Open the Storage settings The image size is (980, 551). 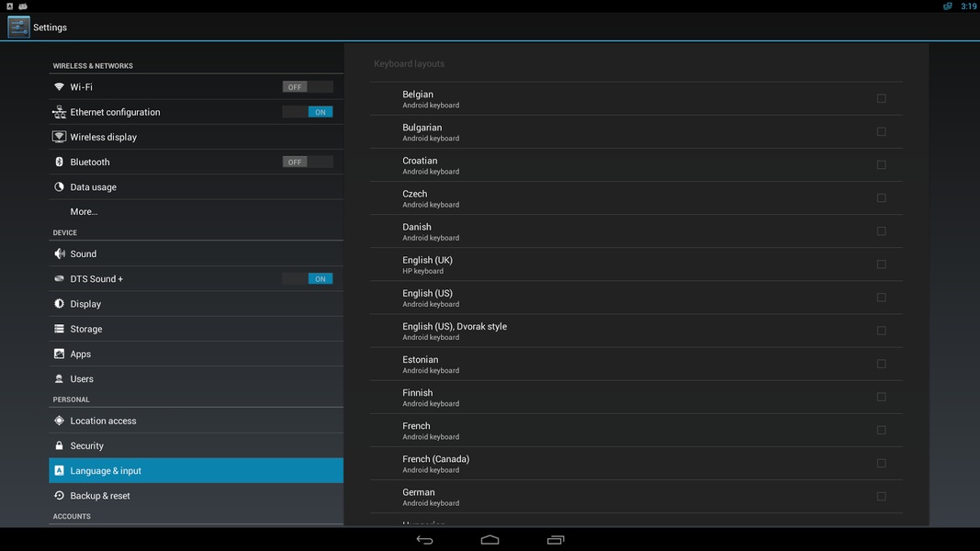pyautogui.click(x=196, y=329)
